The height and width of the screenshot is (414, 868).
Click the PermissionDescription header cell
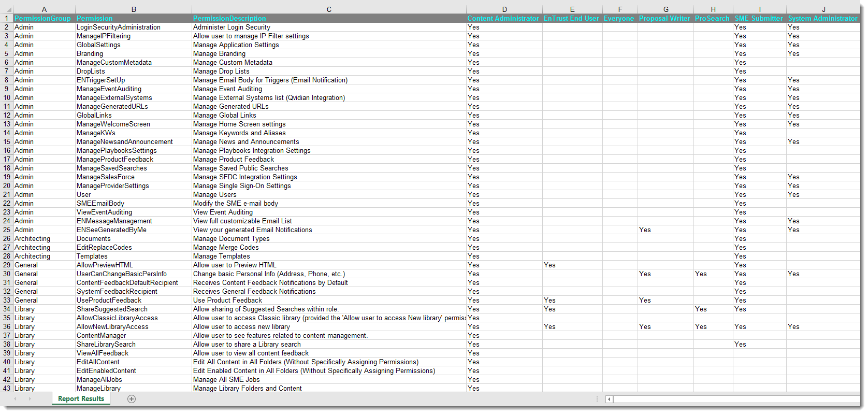click(329, 18)
